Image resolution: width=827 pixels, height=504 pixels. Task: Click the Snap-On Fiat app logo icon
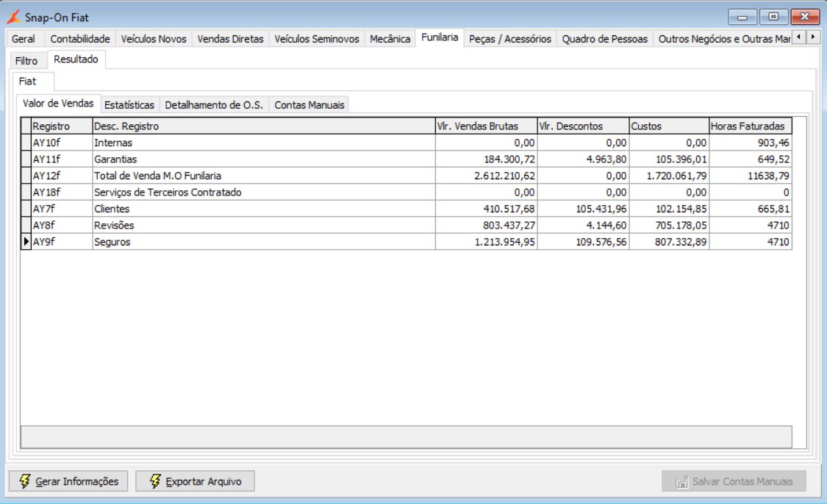tap(14, 17)
